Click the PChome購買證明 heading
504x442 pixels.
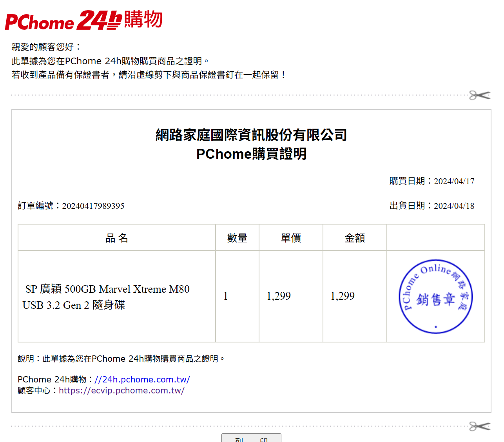[251, 154]
